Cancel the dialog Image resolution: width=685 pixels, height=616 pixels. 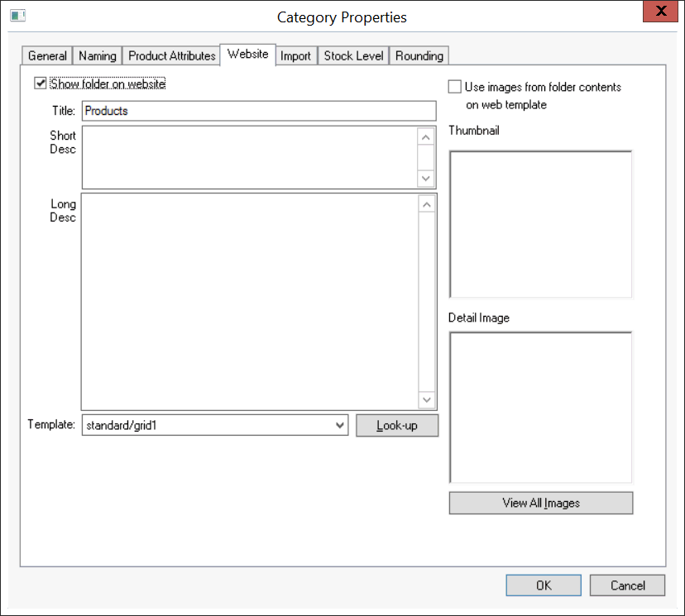(627, 585)
